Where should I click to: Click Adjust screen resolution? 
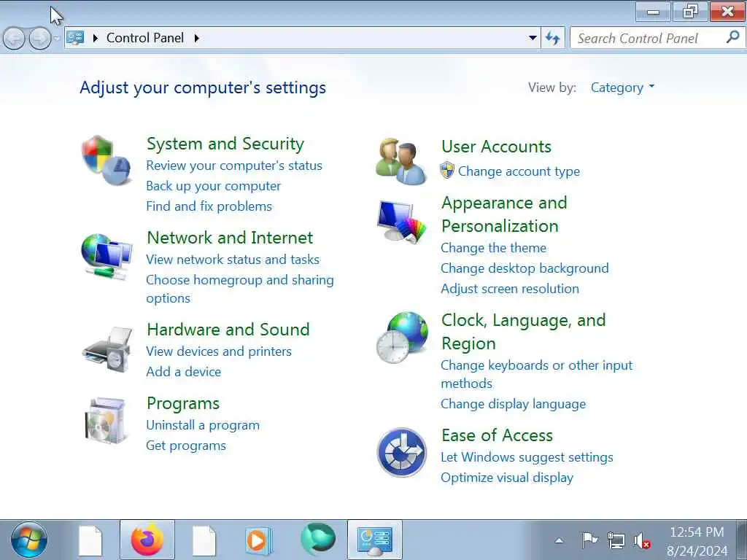(x=510, y=289)
